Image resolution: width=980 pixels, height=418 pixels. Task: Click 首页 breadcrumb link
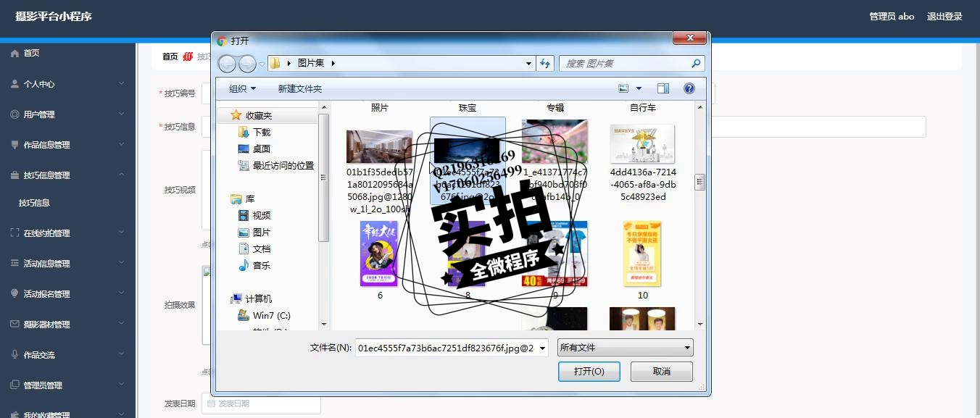170,57
